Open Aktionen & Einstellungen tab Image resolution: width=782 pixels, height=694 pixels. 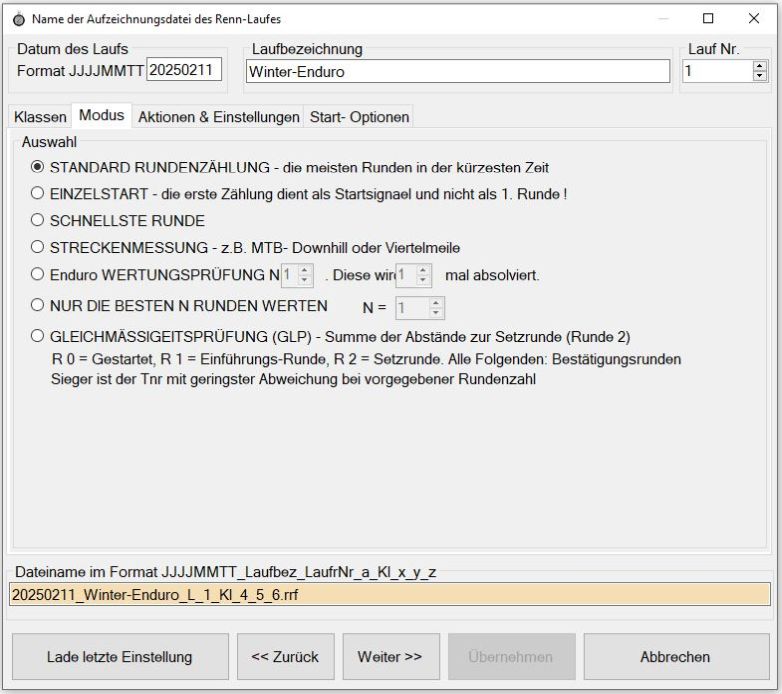click(x=218, y=117)
